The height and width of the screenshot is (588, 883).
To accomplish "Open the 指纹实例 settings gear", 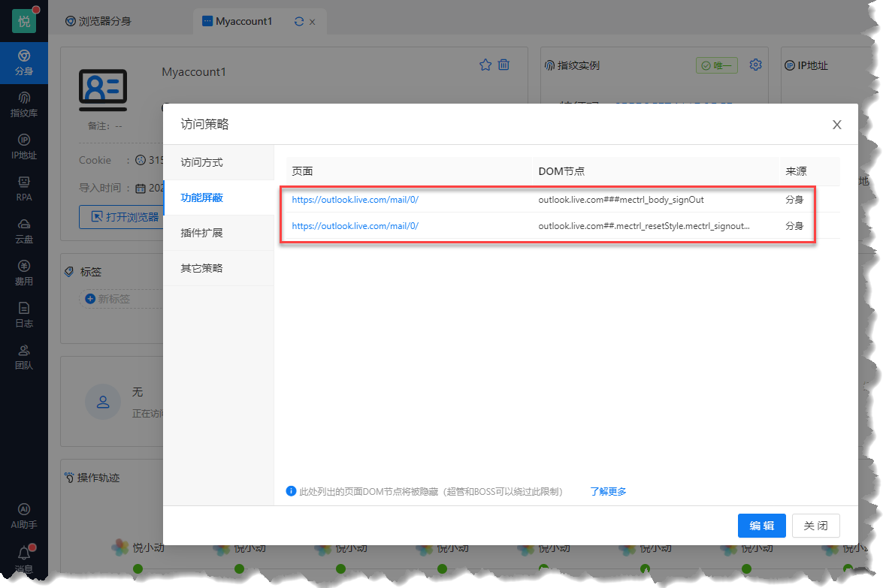I will pos(756,65).
